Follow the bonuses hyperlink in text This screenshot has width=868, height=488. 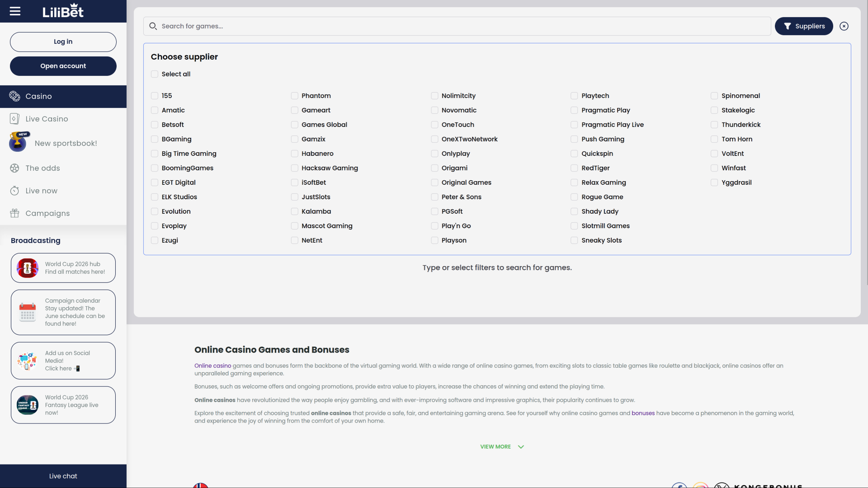point(643,413)
